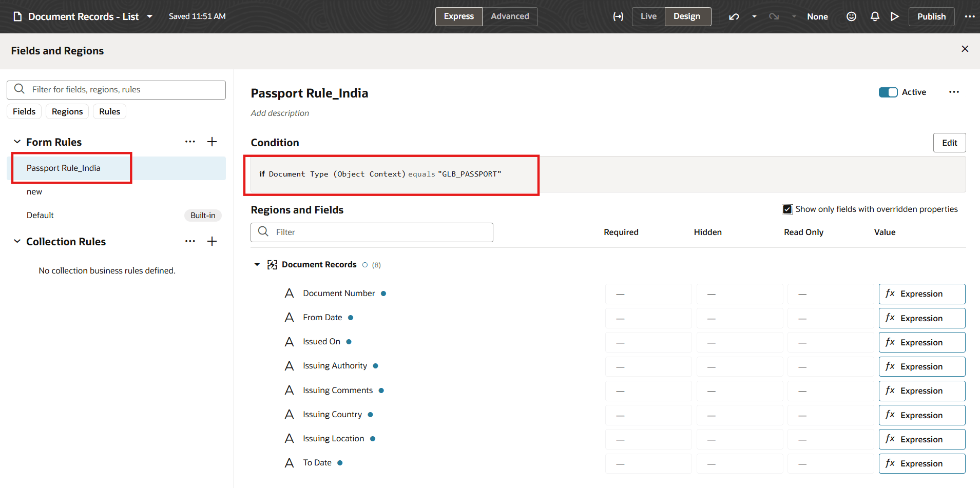Switch to Design view
This screenshot has height=488, width=980.
point(687,16)
